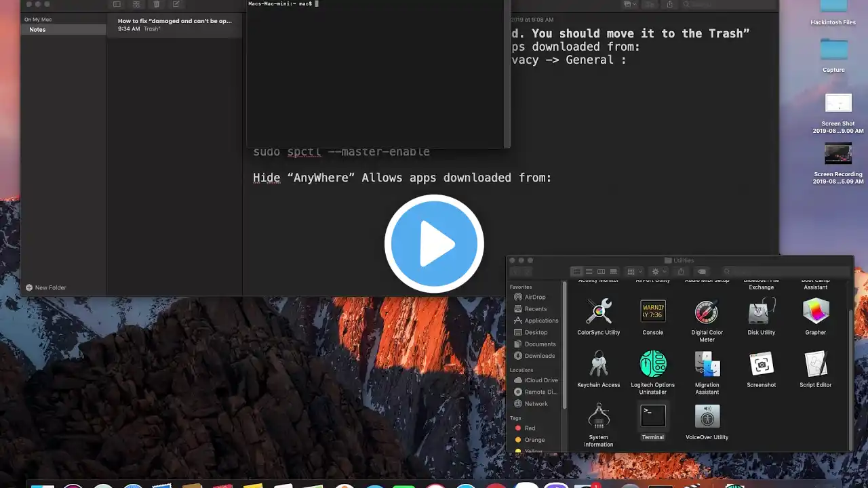The image size is (868, 488).
Task: Click New Folder in the Notes sidebar
Action: [x=46, y=287]
